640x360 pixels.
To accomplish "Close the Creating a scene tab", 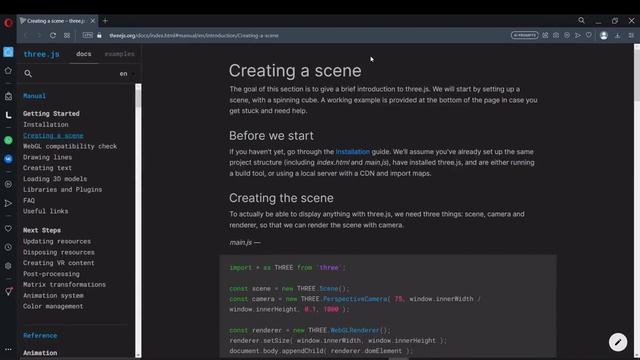I will [93, 21].
